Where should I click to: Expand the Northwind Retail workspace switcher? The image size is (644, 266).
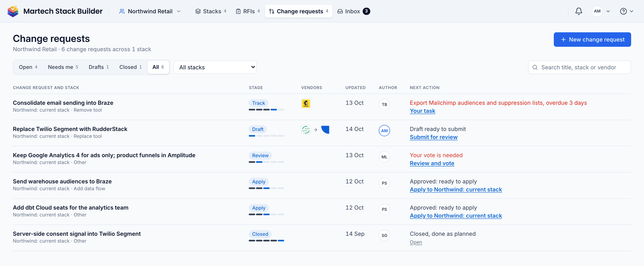150,11
